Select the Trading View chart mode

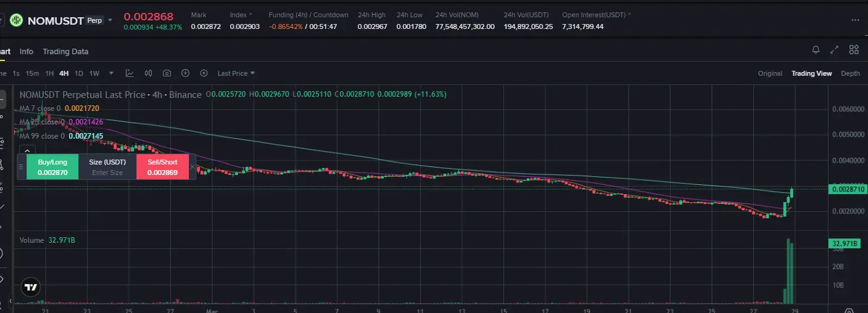click(x=811, y=73)
